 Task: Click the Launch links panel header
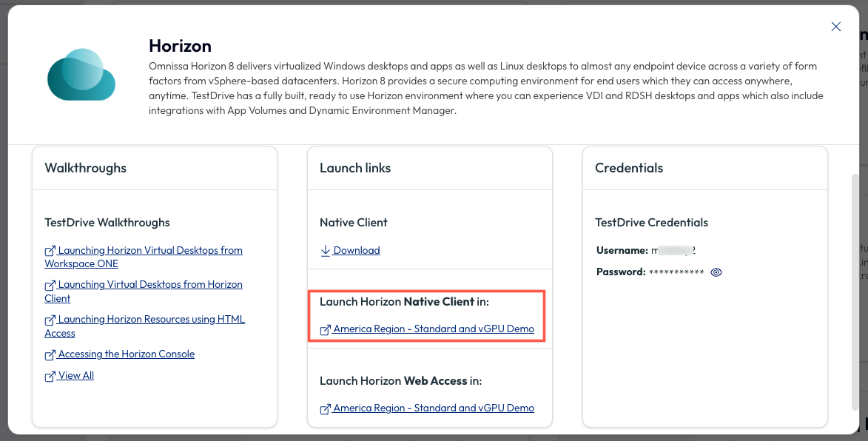click(x=355, y=168)
